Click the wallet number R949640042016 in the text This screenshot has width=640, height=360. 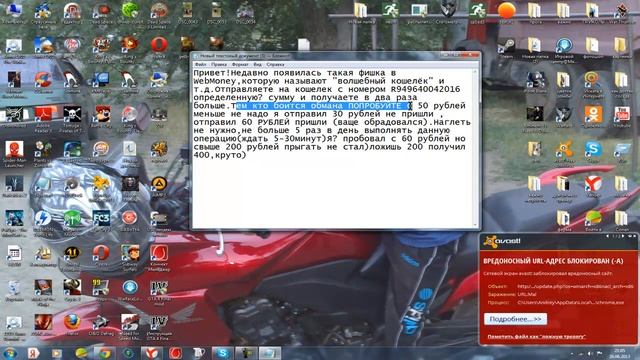(426, 89)
